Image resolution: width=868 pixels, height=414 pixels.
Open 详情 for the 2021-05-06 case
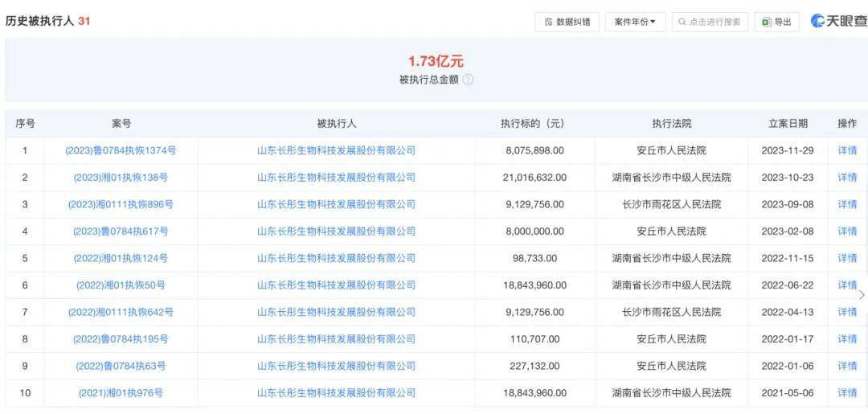847,393
